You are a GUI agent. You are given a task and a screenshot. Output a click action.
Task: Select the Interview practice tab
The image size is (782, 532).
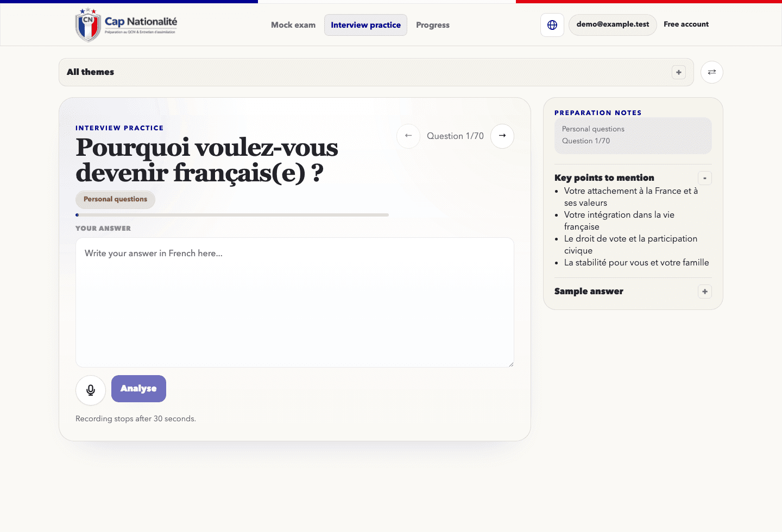click(366, 25)
